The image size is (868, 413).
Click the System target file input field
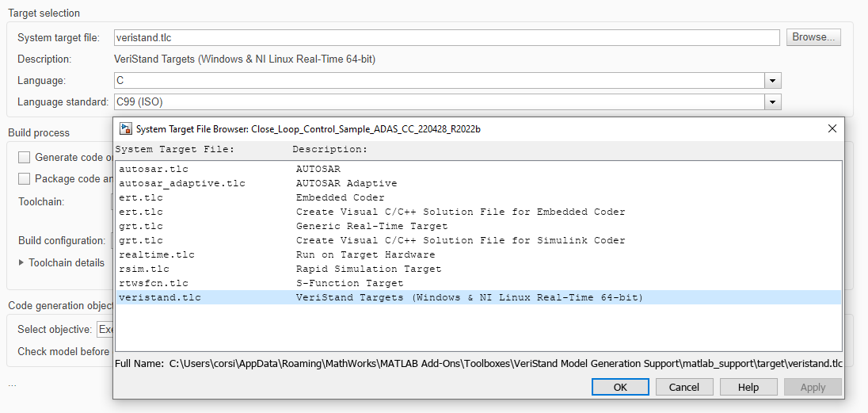(446, 37)
